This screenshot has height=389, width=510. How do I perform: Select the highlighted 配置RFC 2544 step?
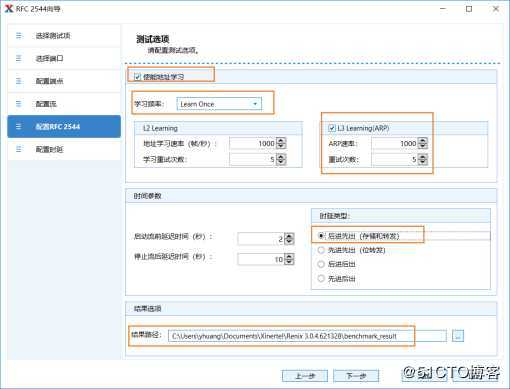64,126
